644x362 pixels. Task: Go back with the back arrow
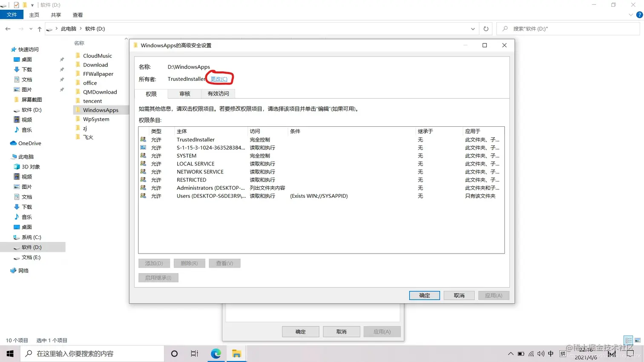8,29
